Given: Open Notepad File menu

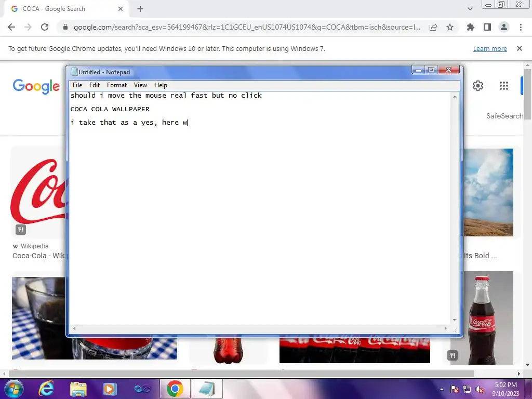Looking at the screenshot, I should pyautogui.click(x=77, y=85).
